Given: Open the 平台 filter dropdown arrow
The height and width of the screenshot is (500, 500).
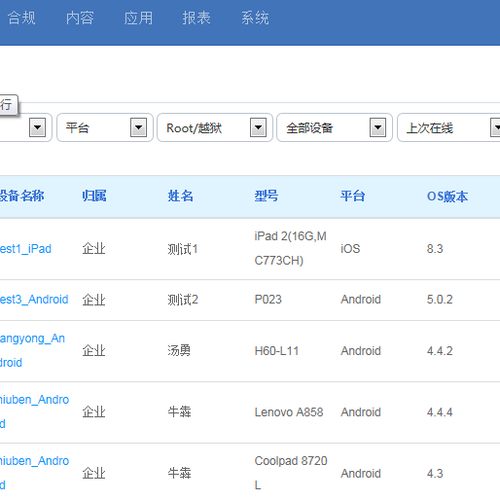Looking at the screenshot, I should [138, 127].
